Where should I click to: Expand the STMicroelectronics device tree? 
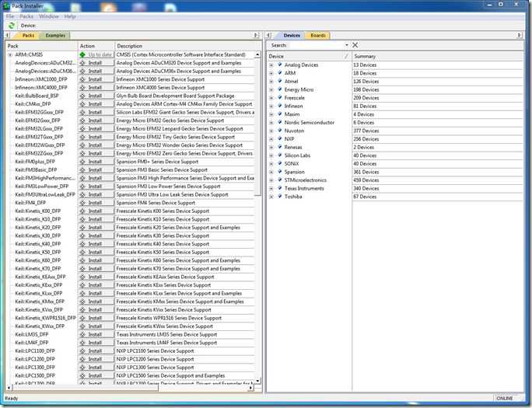pos(271,180)
